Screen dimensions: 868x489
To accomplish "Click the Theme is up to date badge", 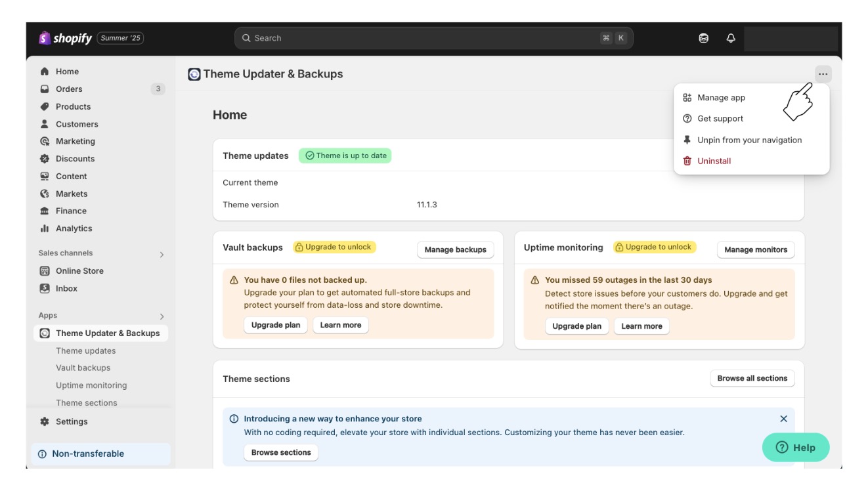I will 345,156.
